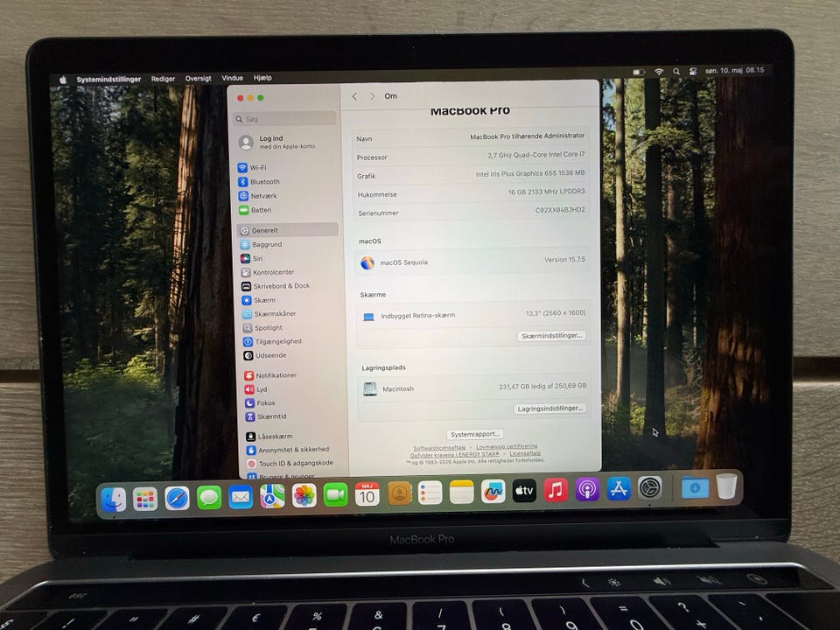Open Skærm display settings in sidebar
This screenshot has width=840, height=630.
click(259, 300)
